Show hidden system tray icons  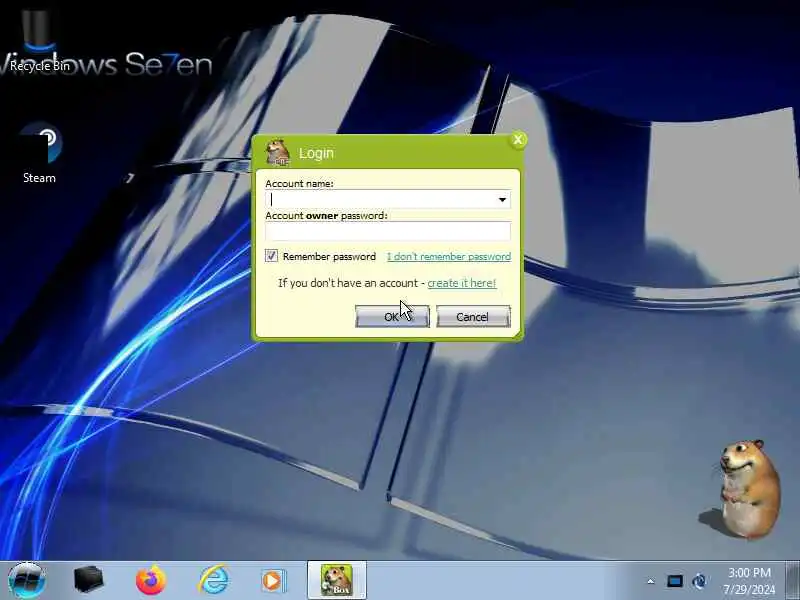pyautogui.click(x=651, y=581)
